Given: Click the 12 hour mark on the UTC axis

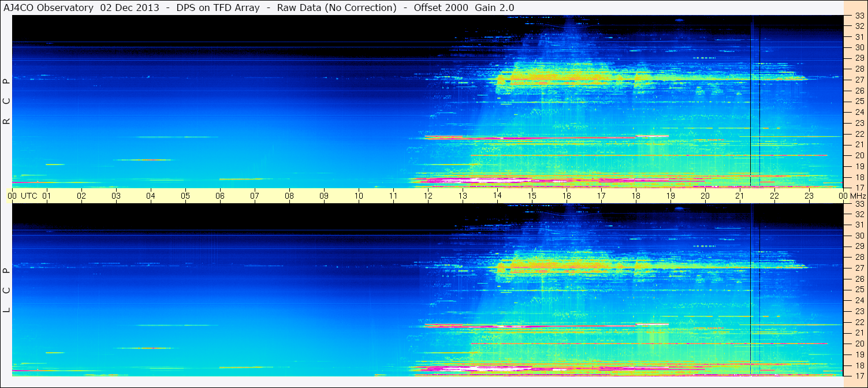Looking at the screenshot, I should [x=428, y=196].
